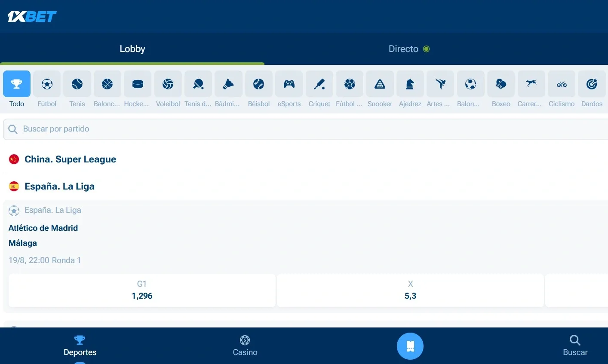
Task: Bet on G1 at odds 1,296
Action: click(x=142, y=291)
